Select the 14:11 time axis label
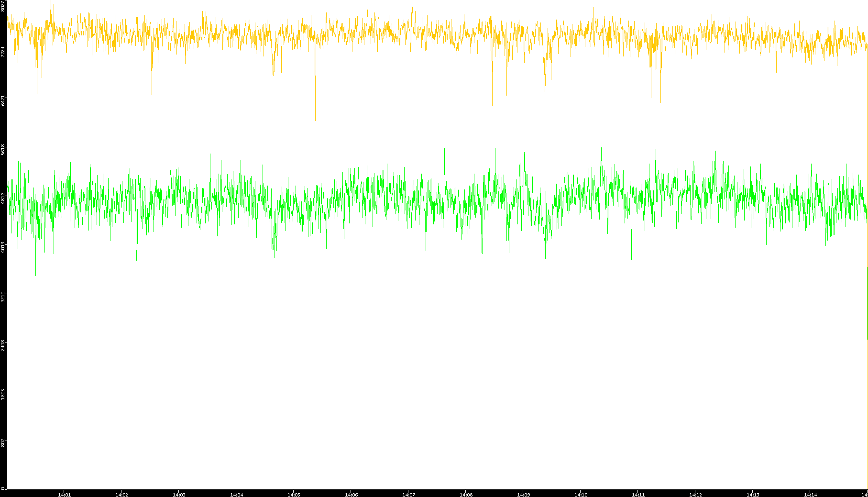The width and height of the screenshot is (868, 497). 638,495
